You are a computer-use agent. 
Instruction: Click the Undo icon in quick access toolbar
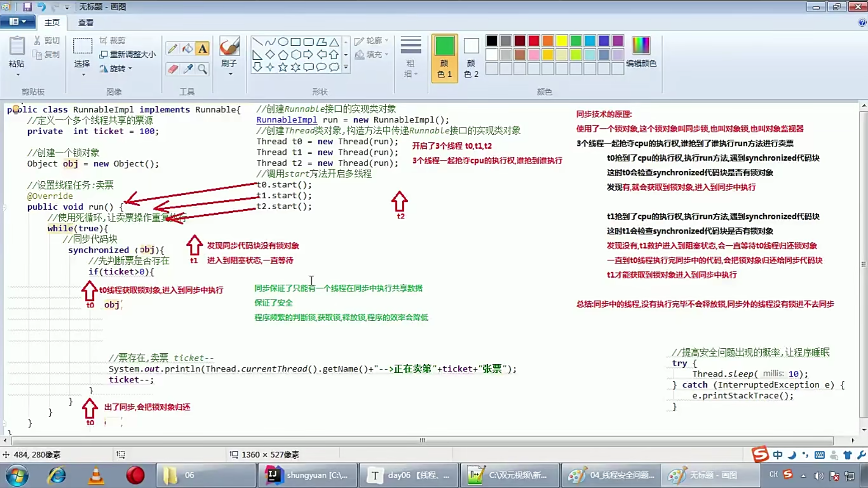[x=41, y=7]
